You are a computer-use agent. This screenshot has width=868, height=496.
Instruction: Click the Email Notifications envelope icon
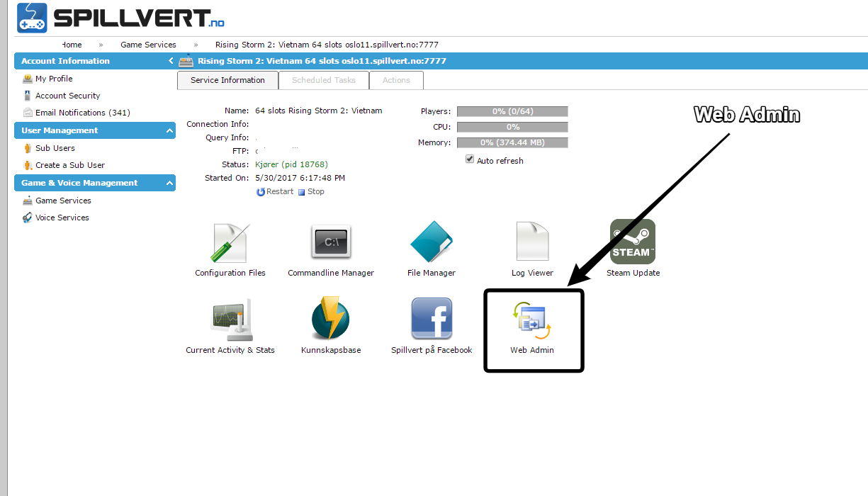click(x=28, y=113)
